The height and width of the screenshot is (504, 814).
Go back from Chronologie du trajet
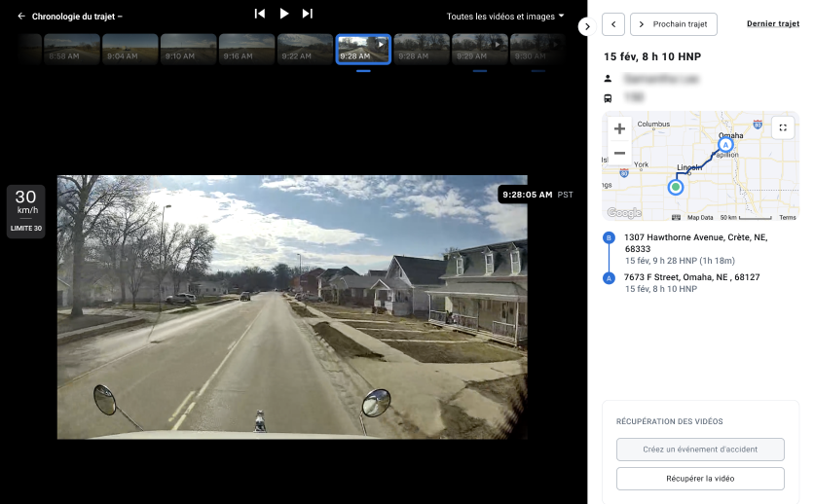pyautogui.click(x=21, y=17)
